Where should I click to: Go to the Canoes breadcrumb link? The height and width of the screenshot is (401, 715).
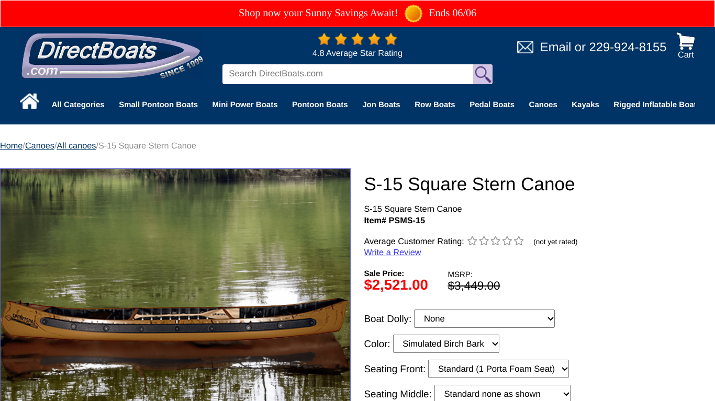pyautogui.click(x=39, y=146)
